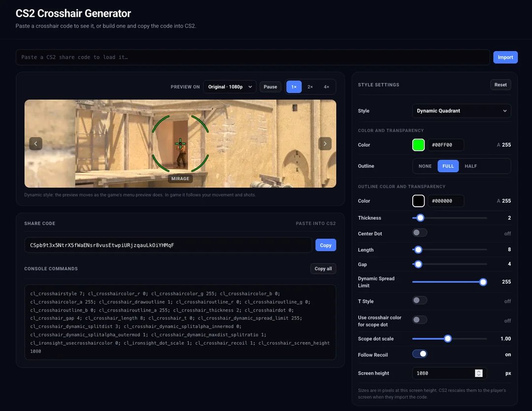
Task: Select NONE outline option
Action: pyautogui.click(x=425, y=166)
